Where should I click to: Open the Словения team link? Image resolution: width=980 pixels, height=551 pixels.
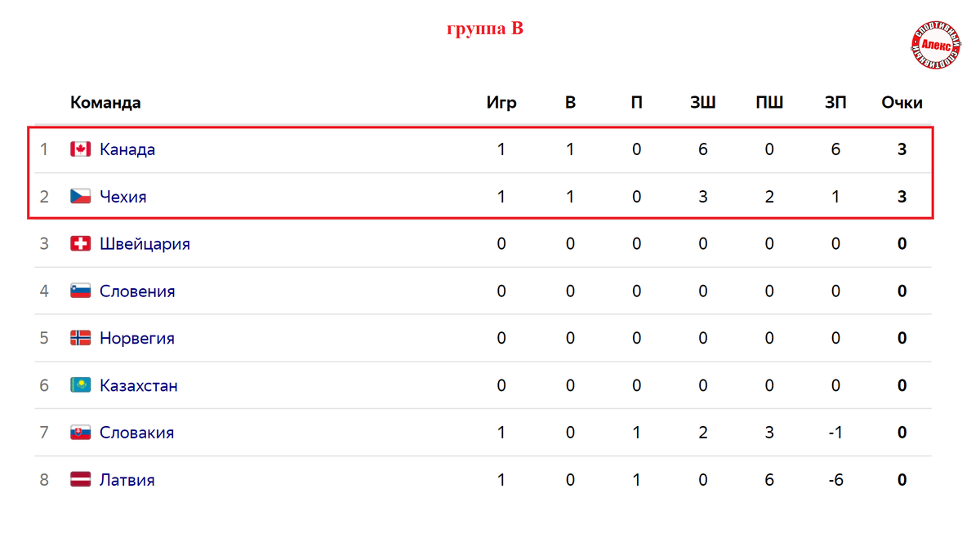point(137,291)
